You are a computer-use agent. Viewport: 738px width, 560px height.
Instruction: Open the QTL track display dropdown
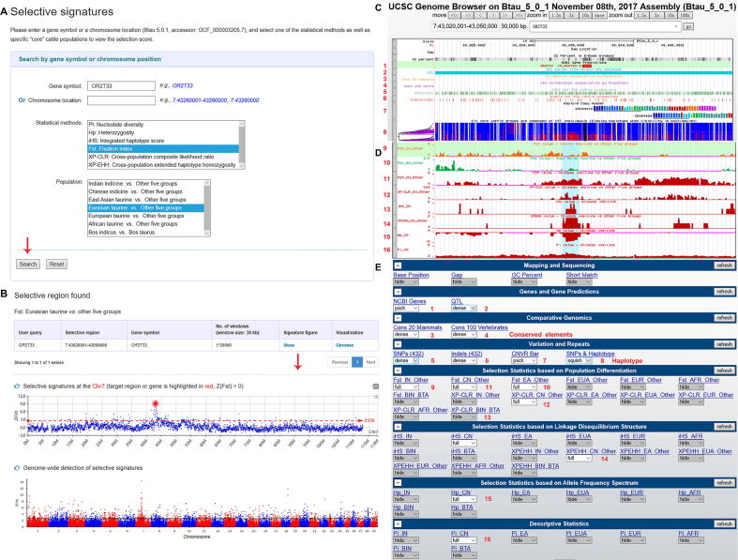(464, 307)
